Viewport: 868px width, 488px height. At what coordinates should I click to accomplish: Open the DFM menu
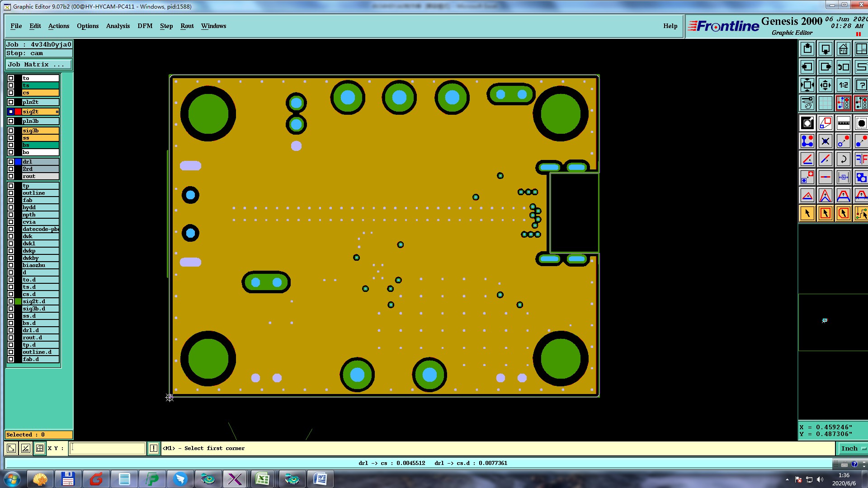[x=145, y=26]
